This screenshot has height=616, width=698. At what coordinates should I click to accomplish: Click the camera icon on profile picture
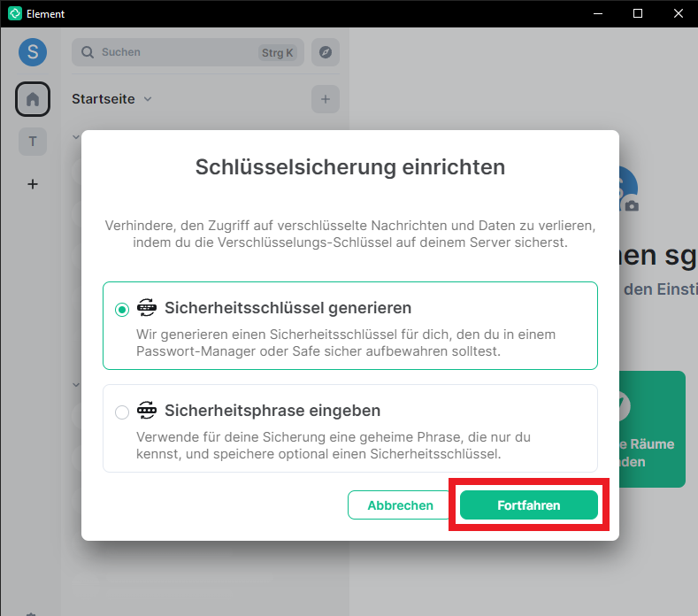pos(632,205)
